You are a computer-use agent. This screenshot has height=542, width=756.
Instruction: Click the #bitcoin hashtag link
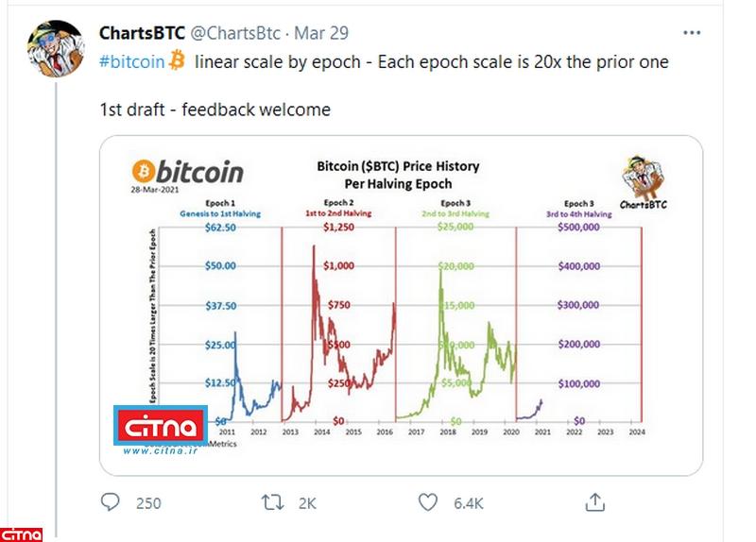click(x=131, y=62)
